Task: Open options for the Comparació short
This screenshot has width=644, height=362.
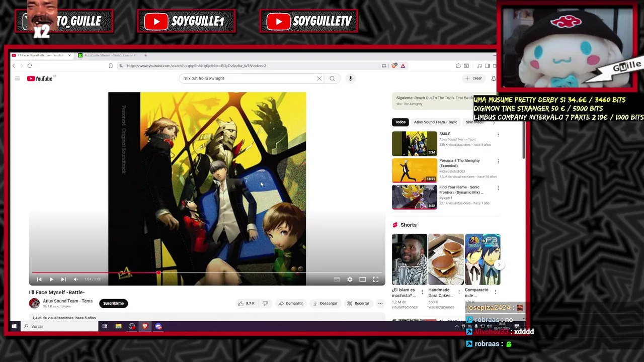Action: click(495, 292)
